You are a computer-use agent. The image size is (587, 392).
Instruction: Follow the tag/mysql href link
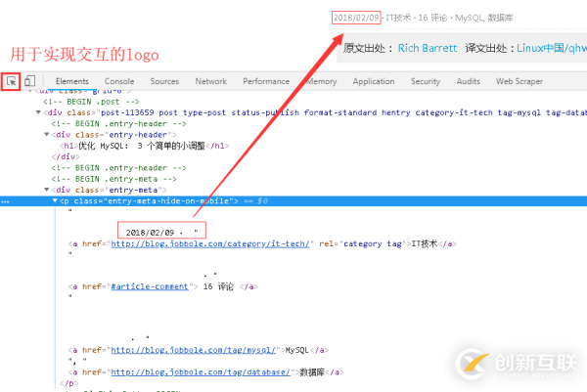(x=194, y=350)
